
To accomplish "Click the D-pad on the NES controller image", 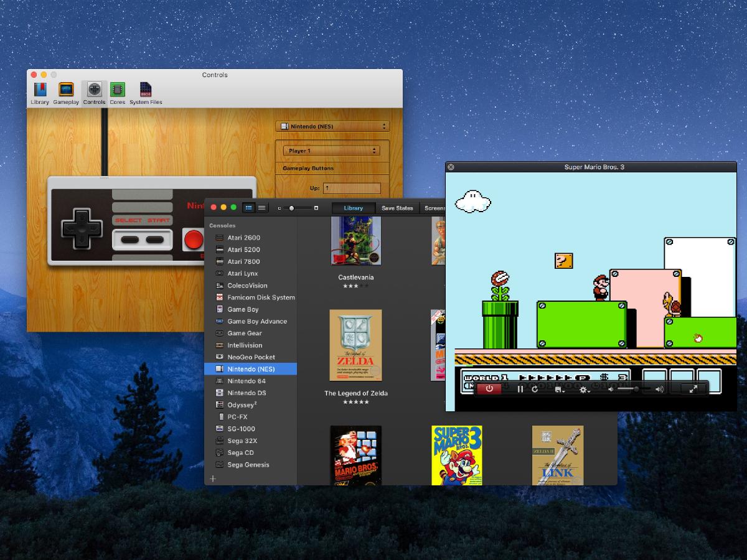I will click(x=82, y=228).
